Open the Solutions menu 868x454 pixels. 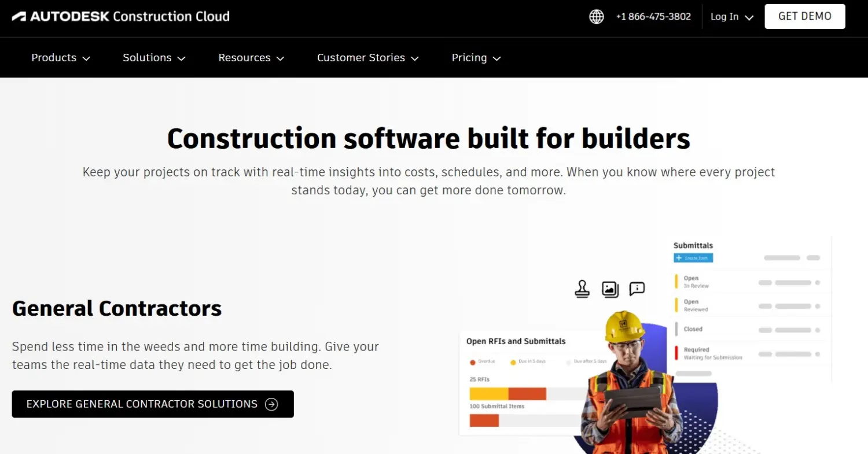coord(154,58)
